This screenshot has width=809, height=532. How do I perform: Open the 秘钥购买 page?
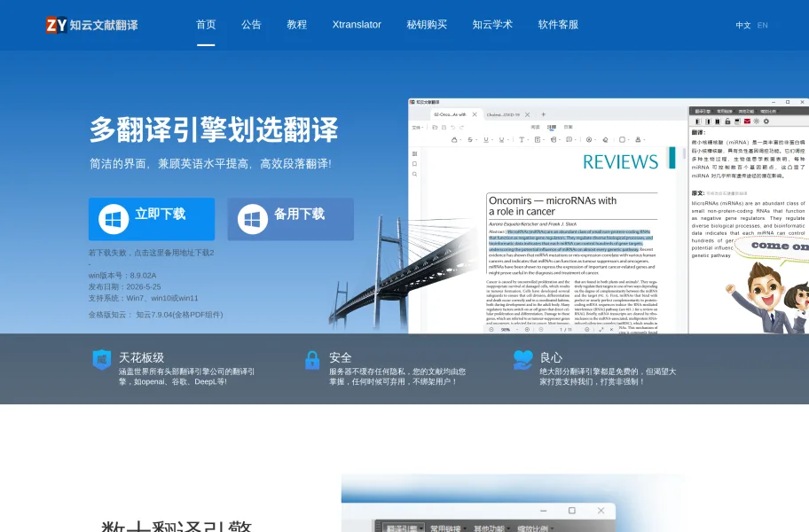coord(427,25)
